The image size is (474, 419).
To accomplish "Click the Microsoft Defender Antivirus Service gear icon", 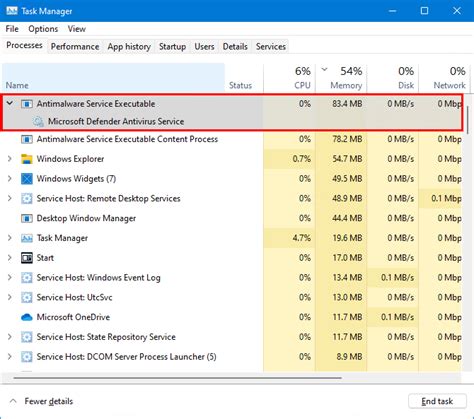I will [38, 122].
